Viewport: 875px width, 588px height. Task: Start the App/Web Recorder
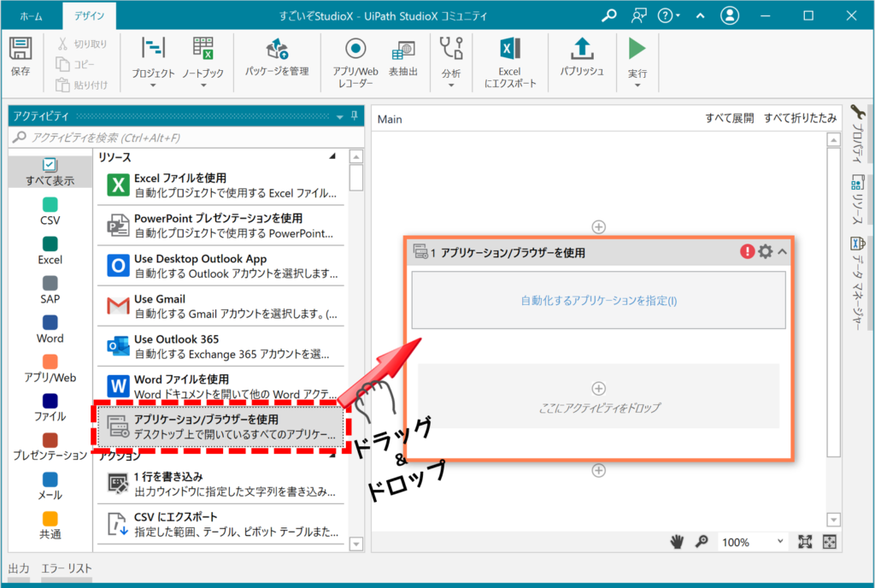(355, 62)
